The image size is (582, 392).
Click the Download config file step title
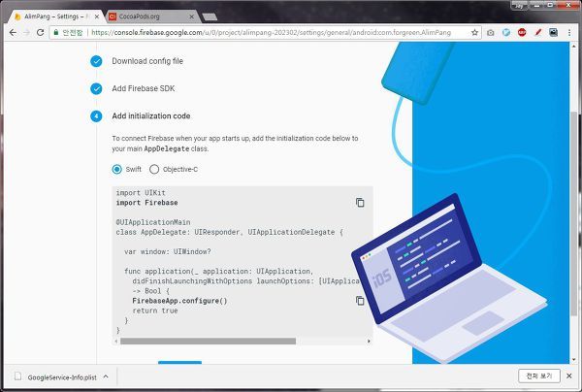[x=147, y=61]
